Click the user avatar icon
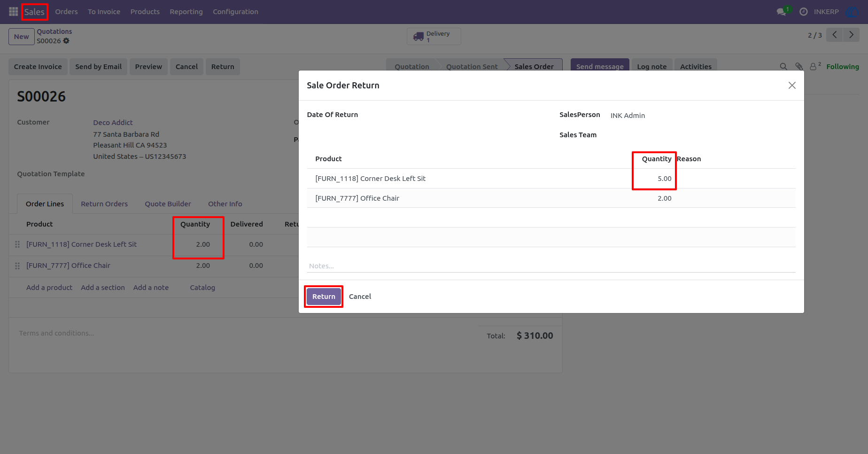Screen dimensions: 868x454 tap(852, 12)
